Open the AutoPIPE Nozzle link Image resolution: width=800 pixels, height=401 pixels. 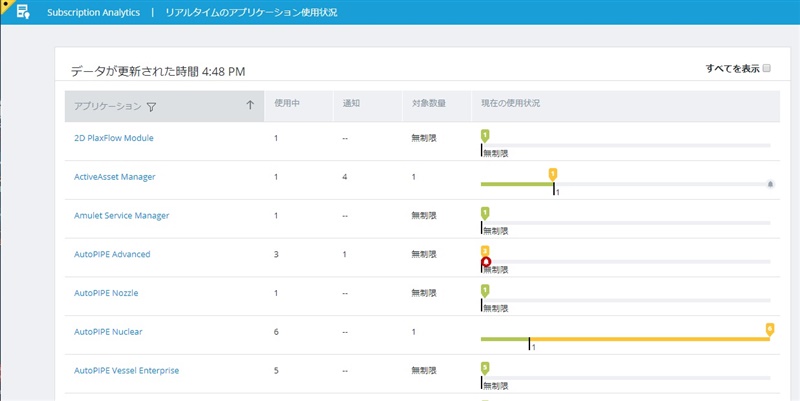[106, 293]
